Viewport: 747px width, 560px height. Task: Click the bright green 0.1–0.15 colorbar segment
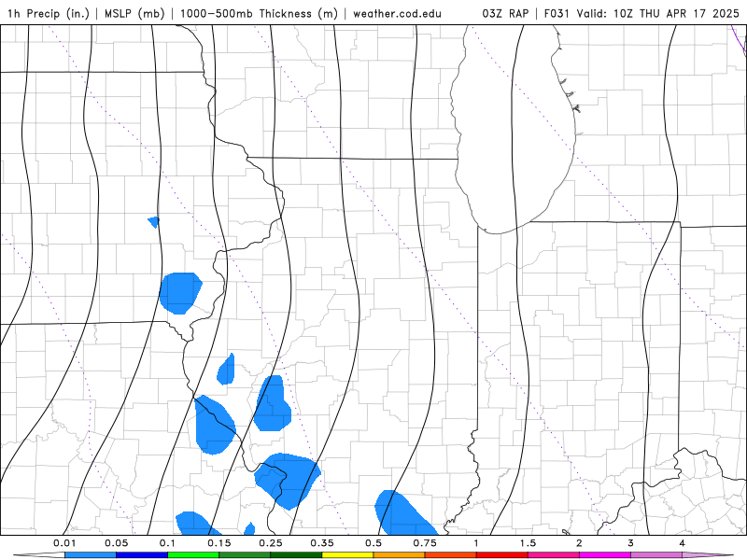[193, 555]
